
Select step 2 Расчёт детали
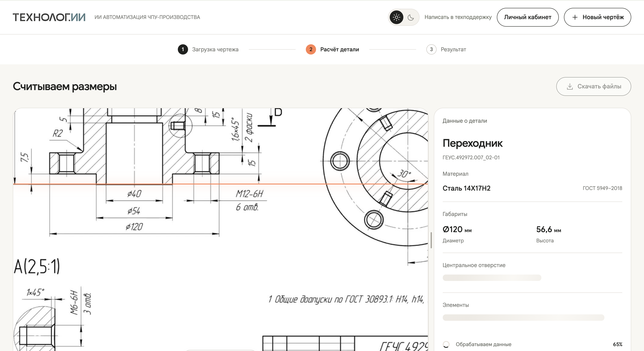332,49
